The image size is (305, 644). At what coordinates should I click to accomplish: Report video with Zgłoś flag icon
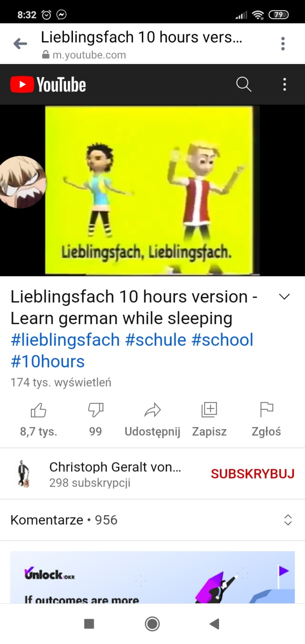click(x=266, y=410)
